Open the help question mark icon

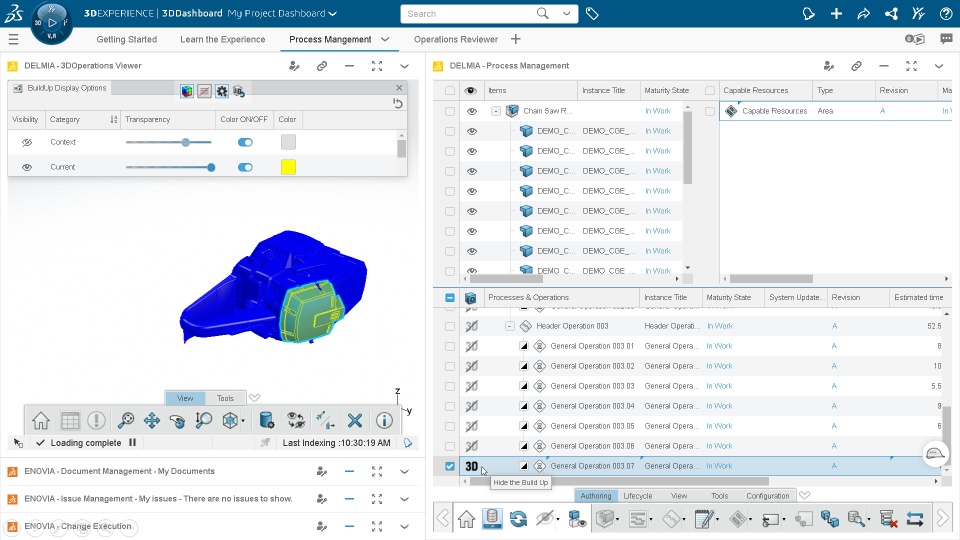click(946, 13)
